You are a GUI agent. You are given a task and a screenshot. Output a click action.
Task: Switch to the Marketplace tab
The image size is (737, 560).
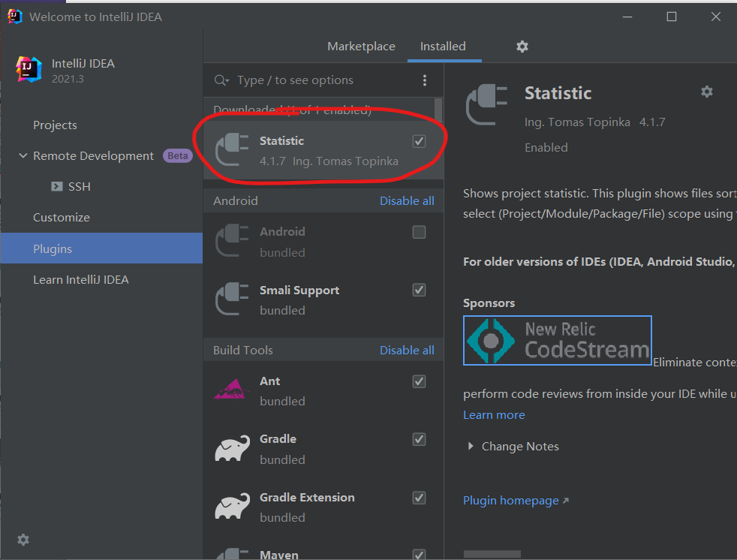coord(361,46)
